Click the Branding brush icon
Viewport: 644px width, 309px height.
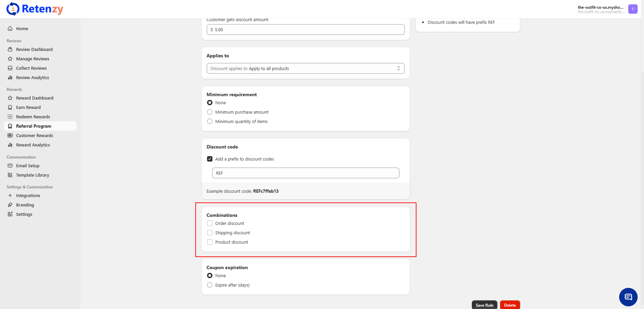point(10,205)
